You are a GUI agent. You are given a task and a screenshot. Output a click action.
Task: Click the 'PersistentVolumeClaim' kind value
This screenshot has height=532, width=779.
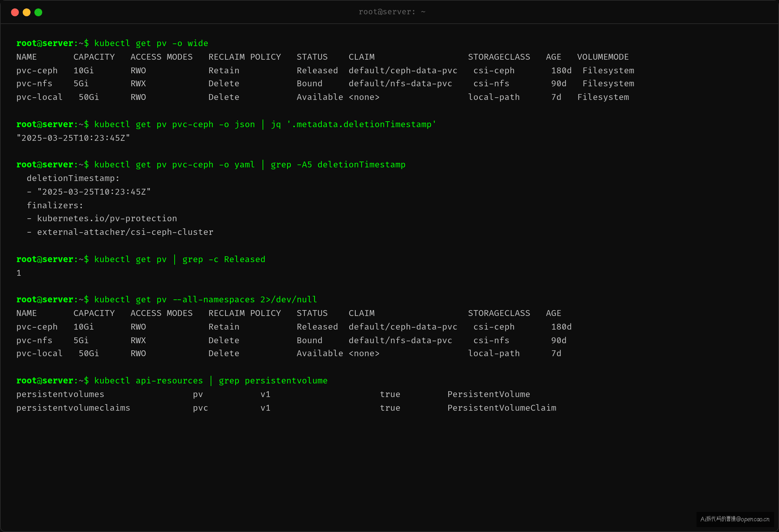point(502,408)
